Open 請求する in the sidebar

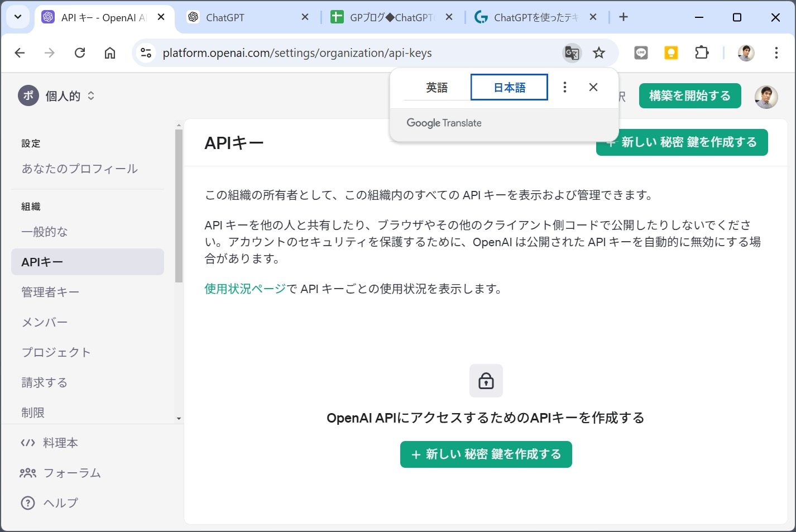[45, 382]
